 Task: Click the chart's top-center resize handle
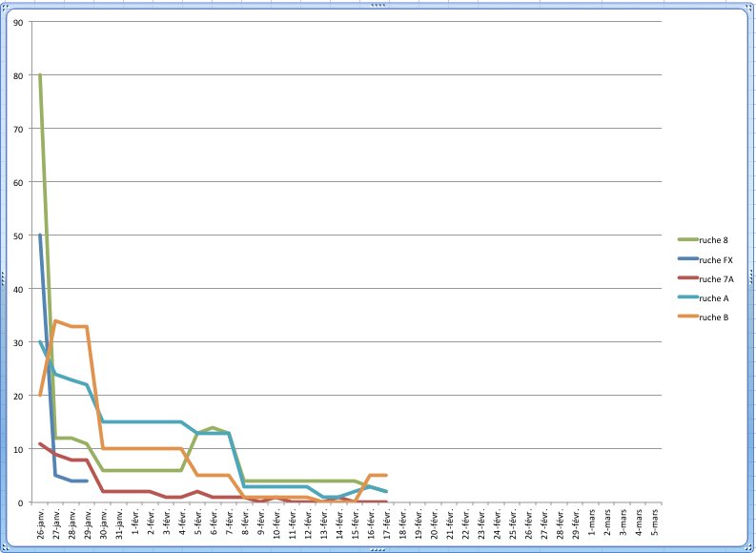[378, 5]
